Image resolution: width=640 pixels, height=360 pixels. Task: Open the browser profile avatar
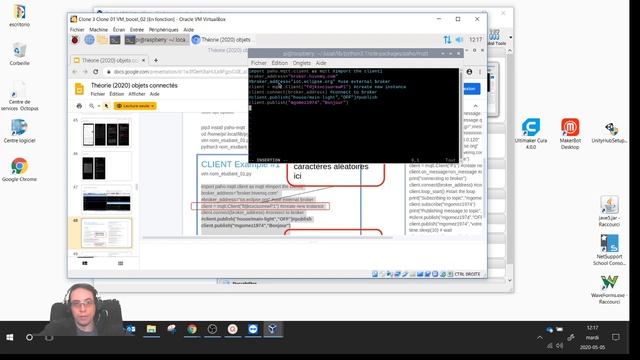pos(469,72)
